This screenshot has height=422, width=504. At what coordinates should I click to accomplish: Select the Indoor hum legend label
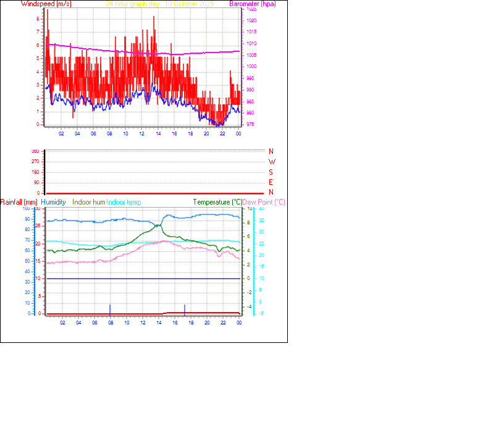point(88,202)
